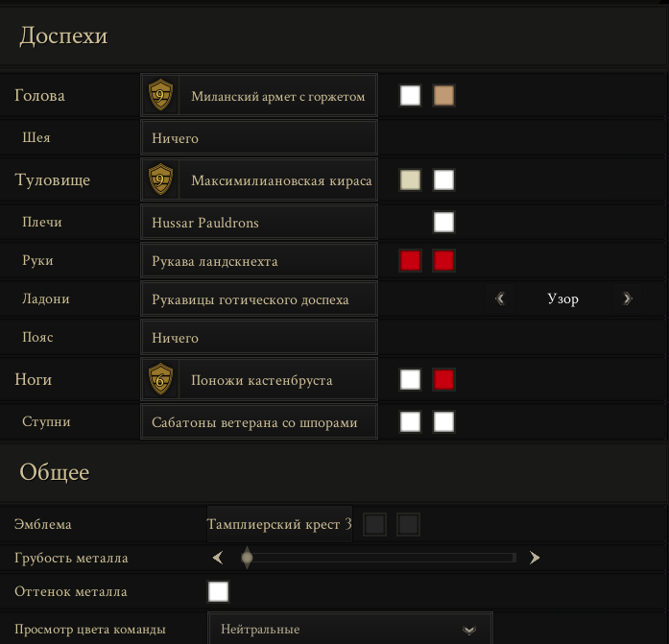Decrease Грубость металла with left arrow
This screenshot has width=669, height=644.
pyautogui.click(x=218, y=558)
